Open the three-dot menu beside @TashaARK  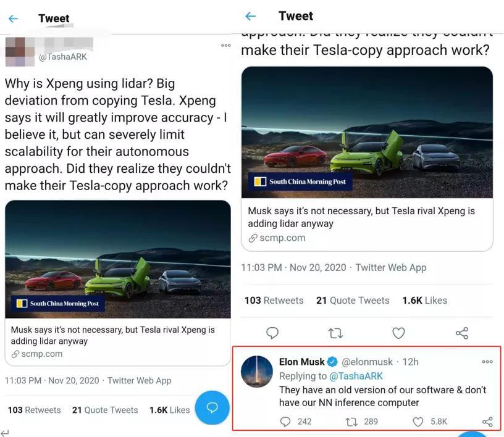tap(225, 45)
